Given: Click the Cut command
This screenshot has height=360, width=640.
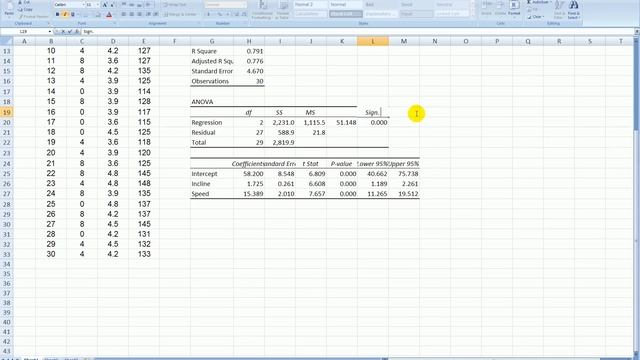Looking at the screenshot, I should (x=25, y=2).
